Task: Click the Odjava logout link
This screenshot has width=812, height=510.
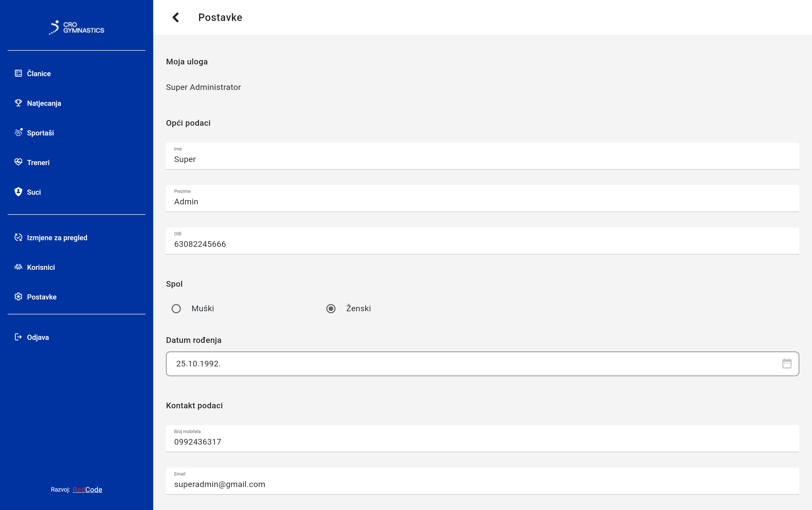Action: [x=38, y=337]
